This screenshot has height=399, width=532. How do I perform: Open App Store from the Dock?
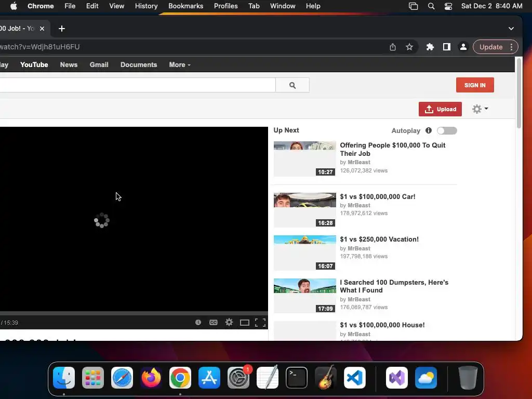click(209, 378)
